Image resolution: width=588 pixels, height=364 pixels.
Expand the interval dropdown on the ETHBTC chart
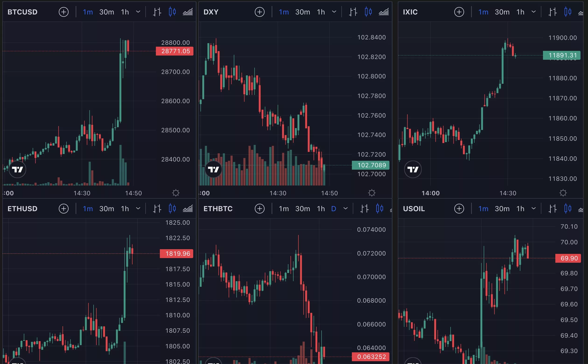click(x=345, y=208)
